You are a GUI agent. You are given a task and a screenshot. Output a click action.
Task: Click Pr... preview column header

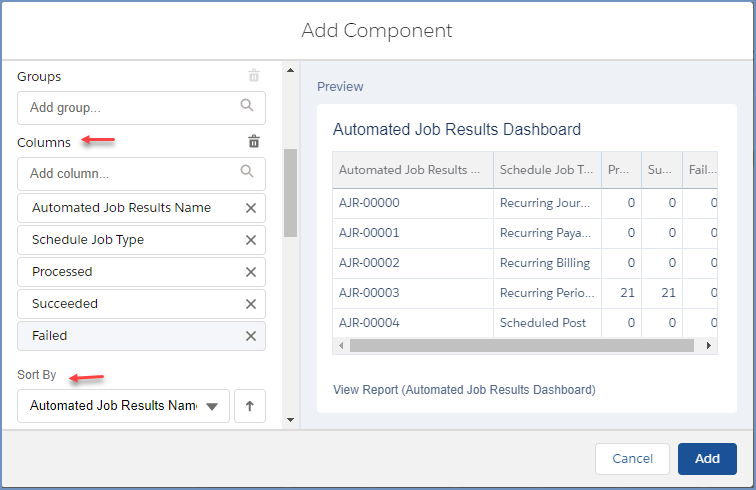coord(621,170)
